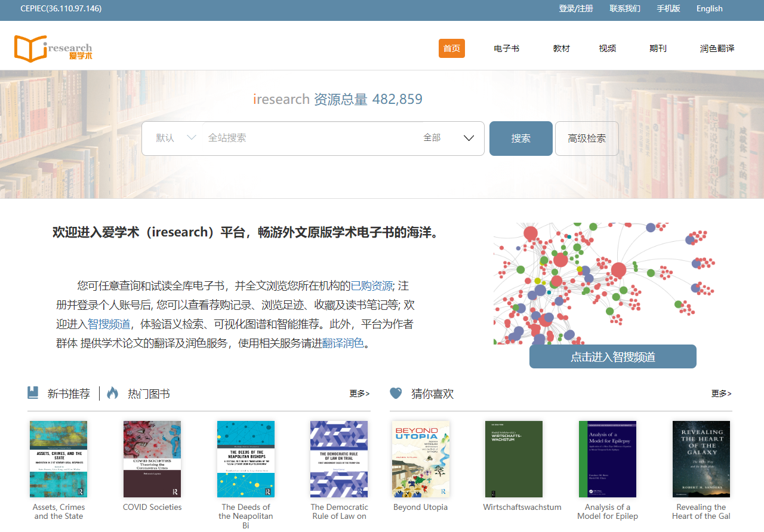Open the 期刊 journals menu
This screenshot has width=764, height=532.
[x=657, y=48]
